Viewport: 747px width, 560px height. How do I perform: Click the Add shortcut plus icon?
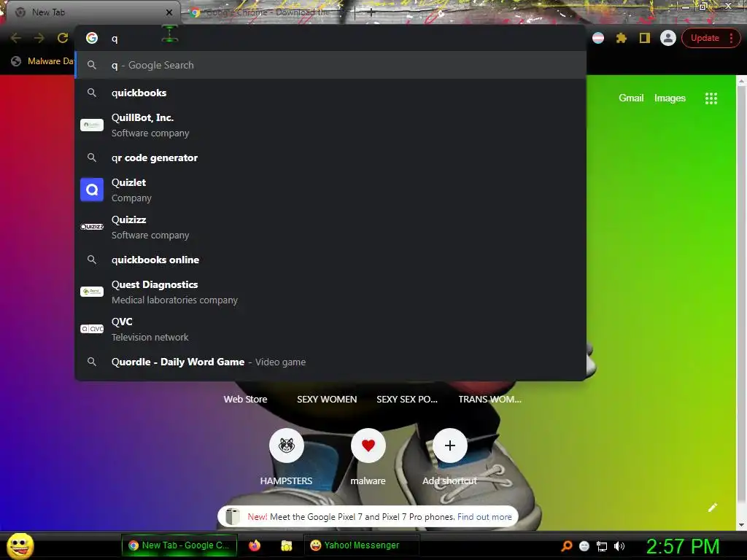449,446
